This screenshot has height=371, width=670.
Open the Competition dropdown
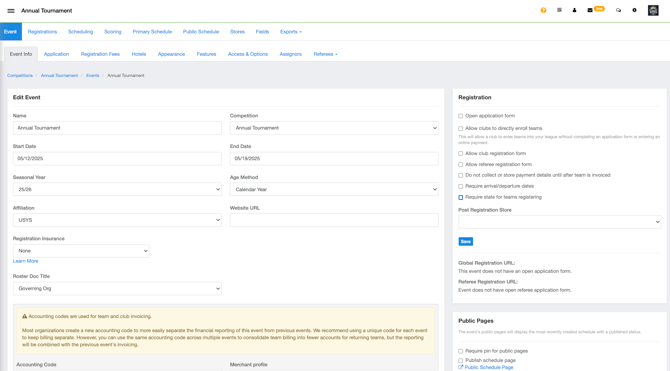click(334, 128)
